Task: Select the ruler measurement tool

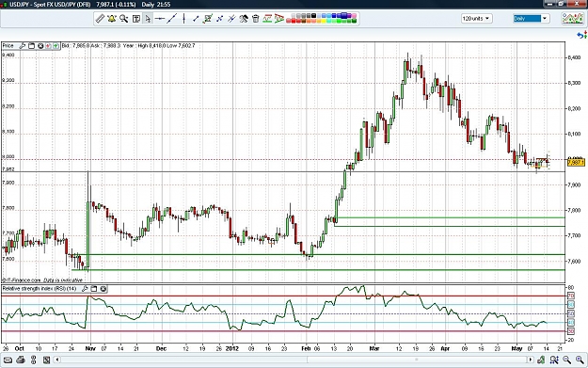Action: (100, 19)
